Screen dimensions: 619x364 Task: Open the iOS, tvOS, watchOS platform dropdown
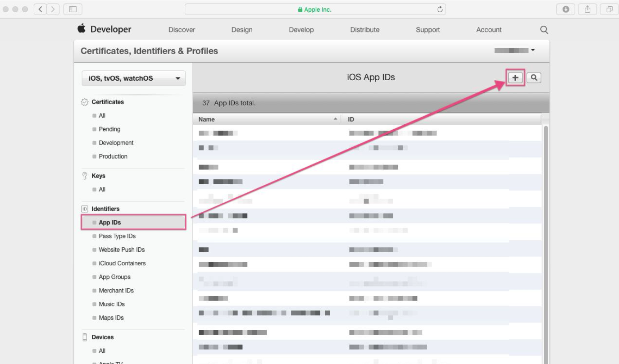133,78
